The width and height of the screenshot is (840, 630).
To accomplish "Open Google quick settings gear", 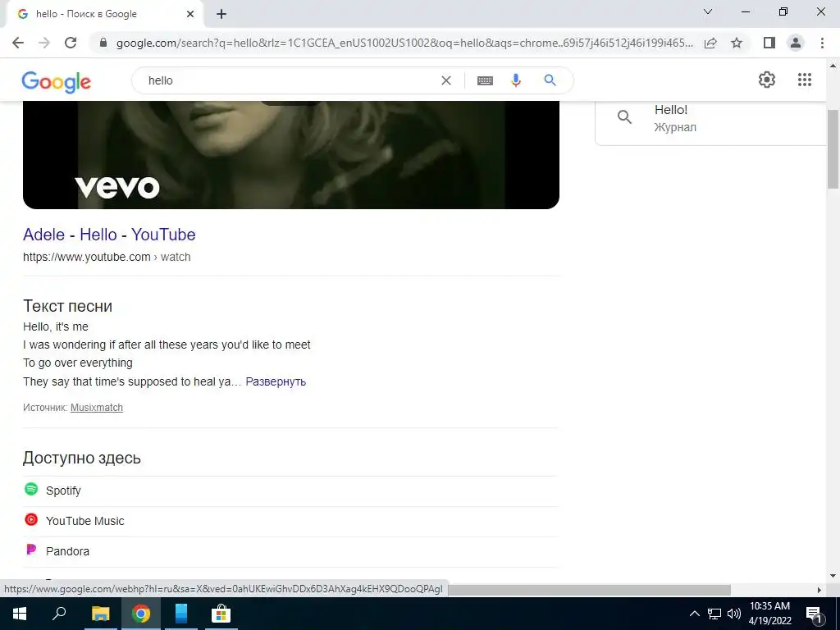I will pos(767,80).
